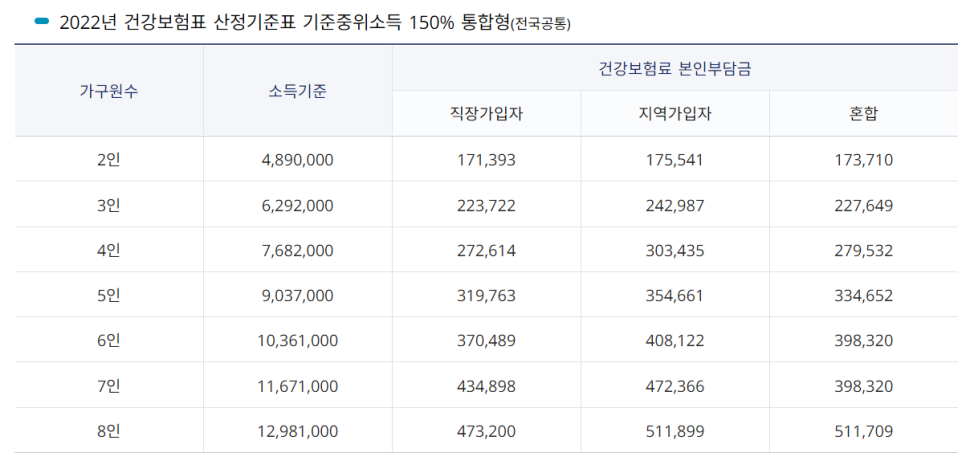Click the 5인 row label

(x=109, y=296)
